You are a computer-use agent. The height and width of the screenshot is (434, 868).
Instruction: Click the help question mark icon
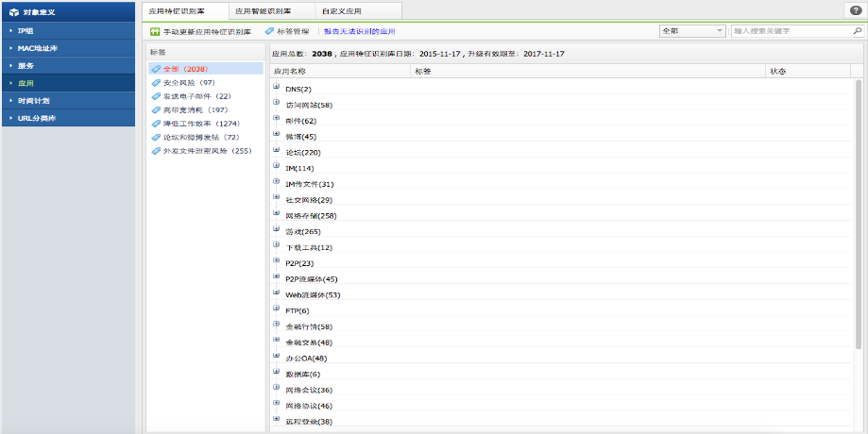click(856, 9)
